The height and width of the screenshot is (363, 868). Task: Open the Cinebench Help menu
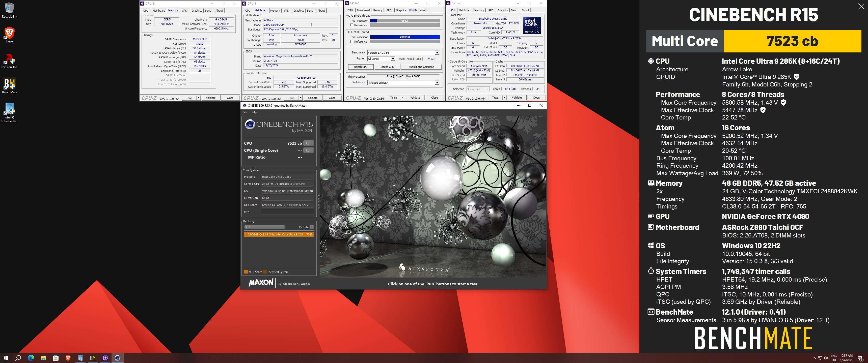253,112
